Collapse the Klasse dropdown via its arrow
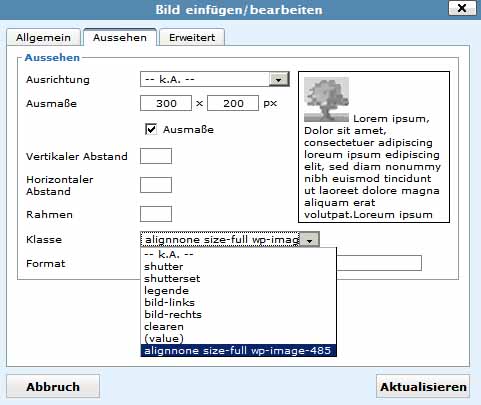This screenshot has height=405, width=481. click(309, 240)
